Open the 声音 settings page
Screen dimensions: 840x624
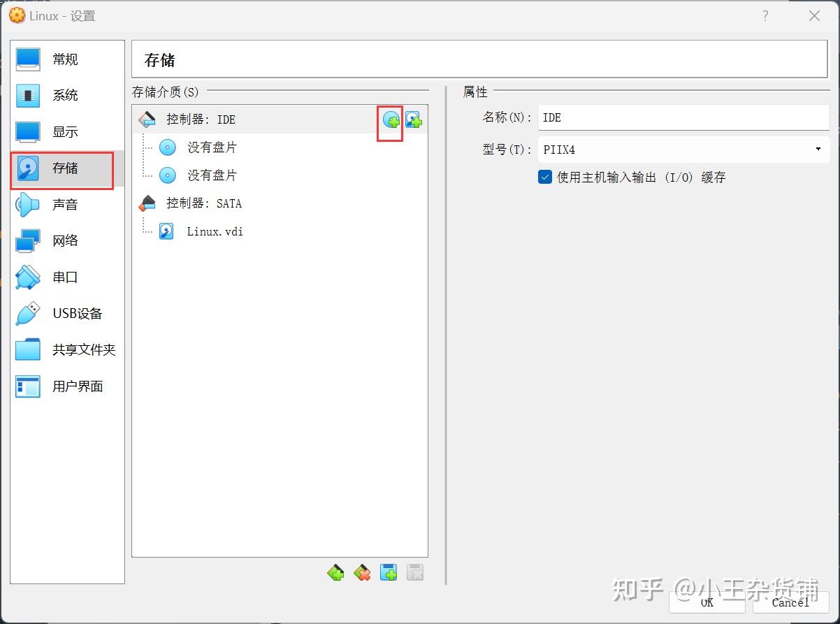66,204
